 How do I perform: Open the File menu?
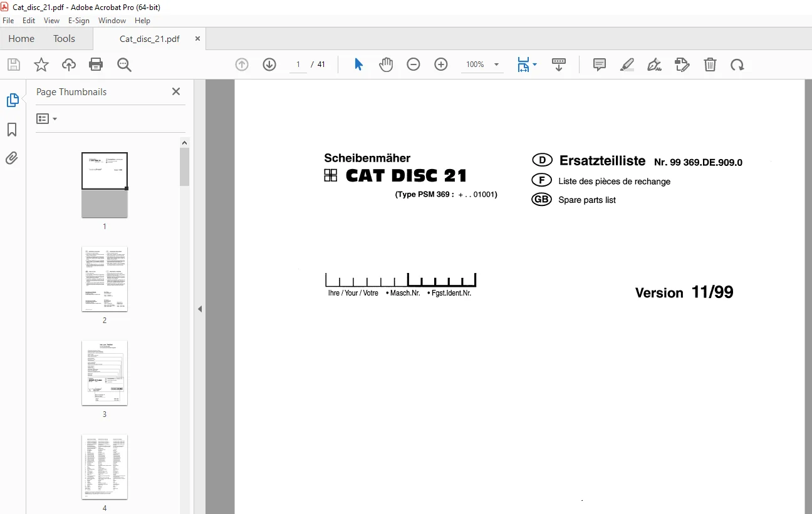[x=8, y=21]
